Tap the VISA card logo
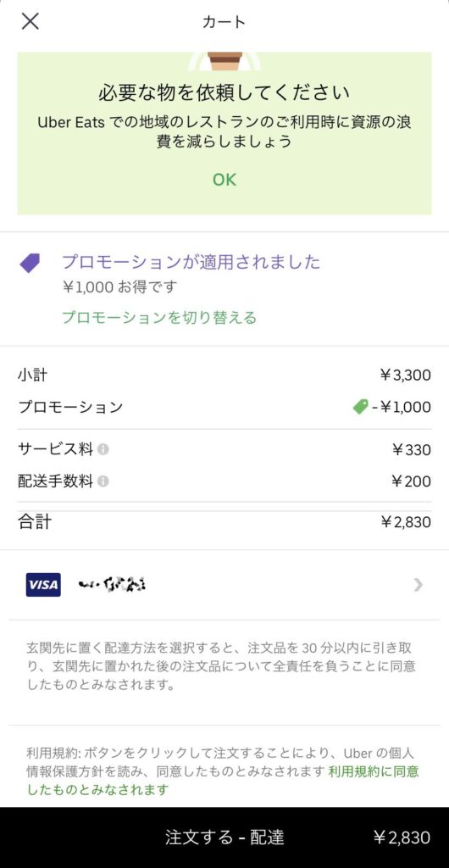This screenshot has height=868, width=449. [43, 585]
